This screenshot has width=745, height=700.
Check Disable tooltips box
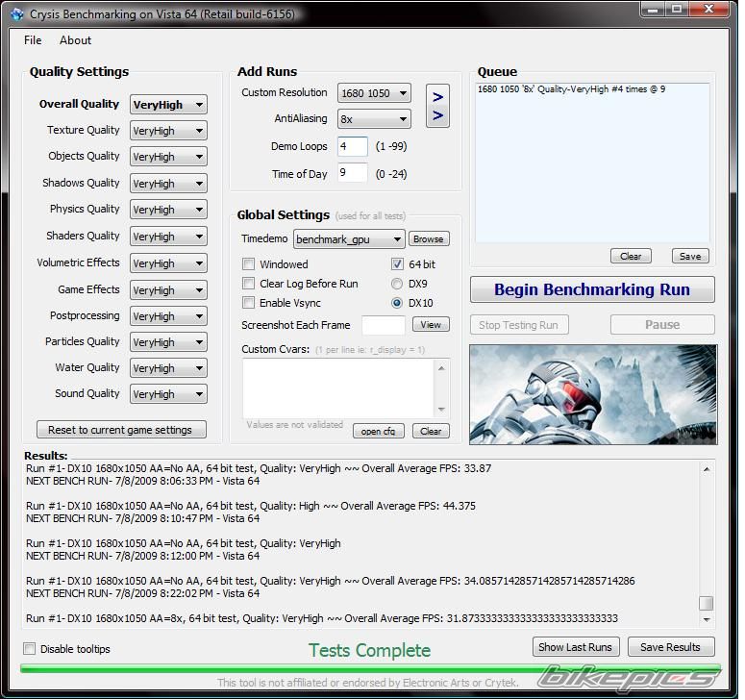point(30,649)
